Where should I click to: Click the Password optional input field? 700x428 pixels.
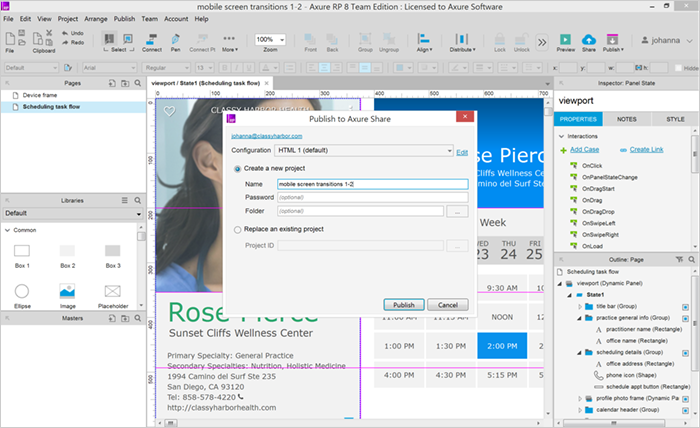point(372,197)
